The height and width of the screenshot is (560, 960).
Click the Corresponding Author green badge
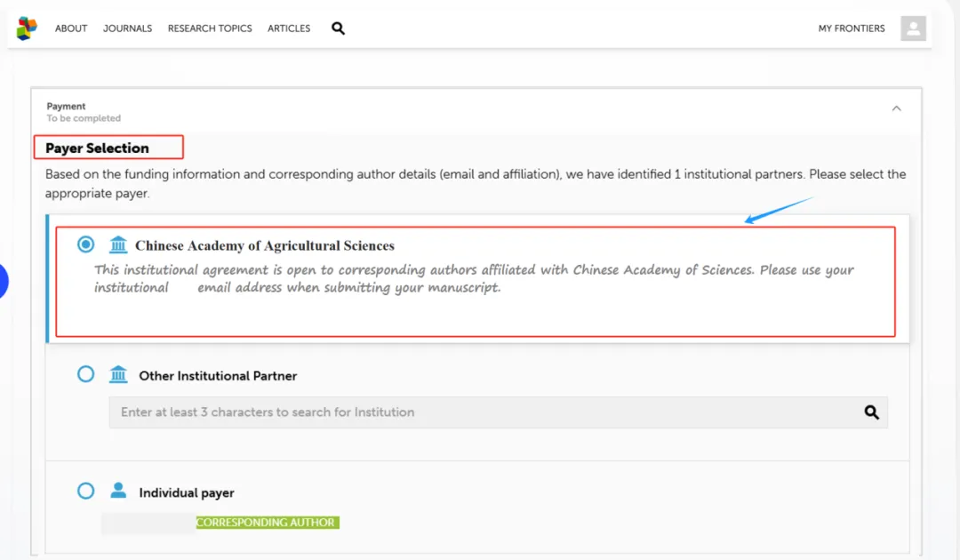267,523
